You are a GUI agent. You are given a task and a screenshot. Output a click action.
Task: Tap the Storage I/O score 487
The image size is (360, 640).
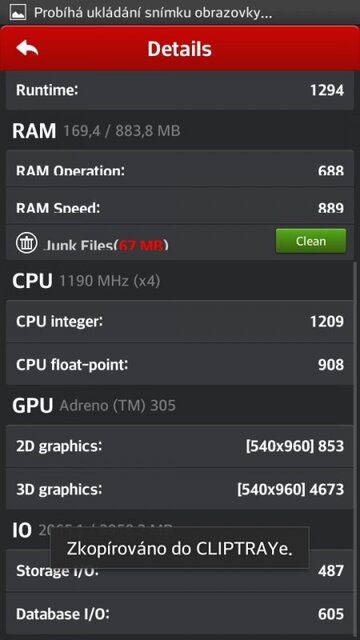point(331,571)
